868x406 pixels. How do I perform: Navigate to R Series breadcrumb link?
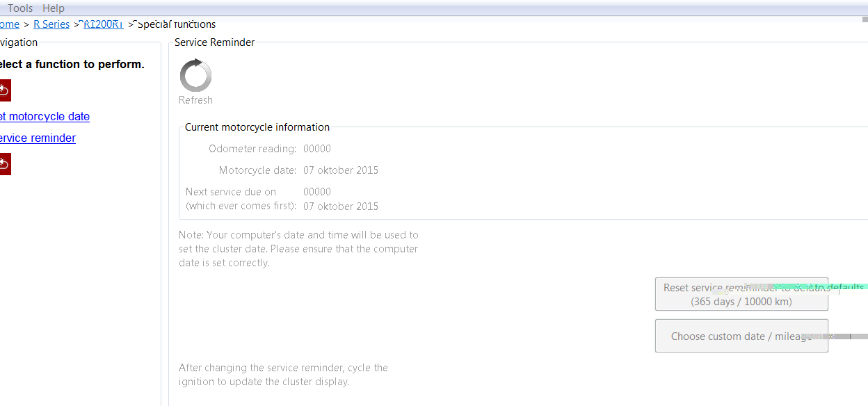coord(51,24)
